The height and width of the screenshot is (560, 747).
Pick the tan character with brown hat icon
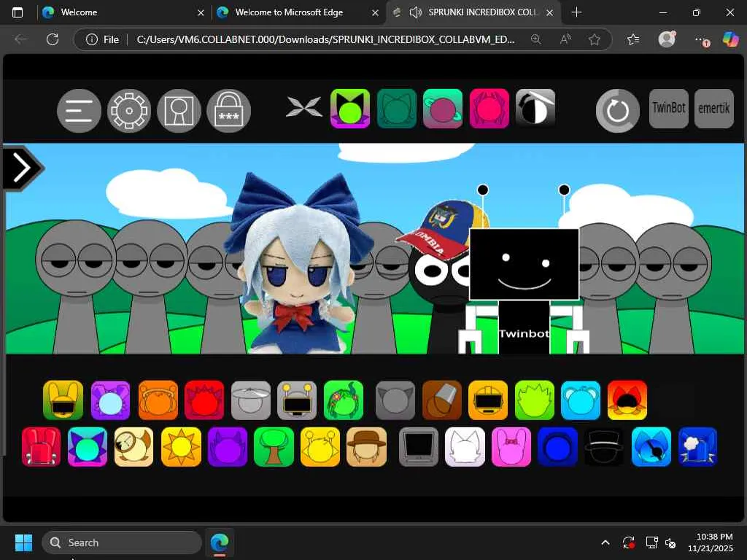click(x=367, y=447)
